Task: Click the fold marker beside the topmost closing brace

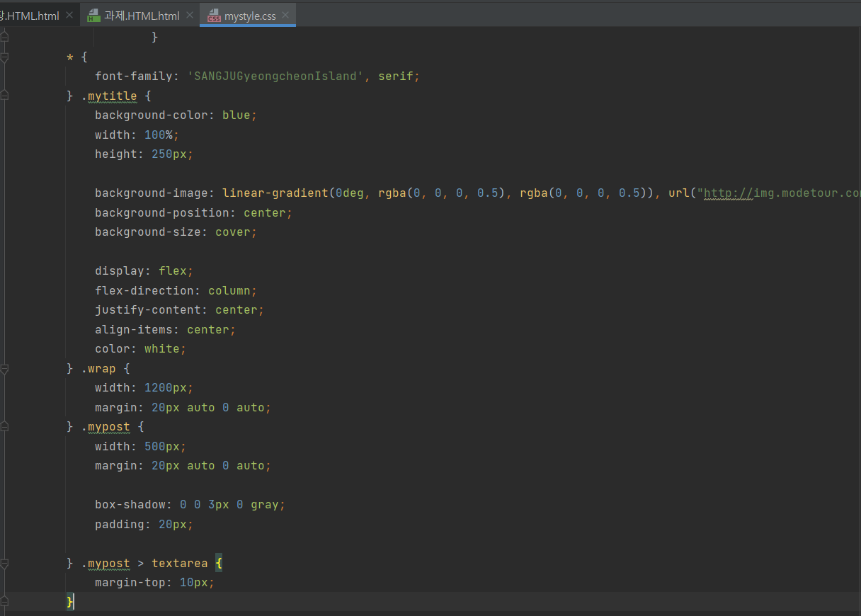Action: 4,37
